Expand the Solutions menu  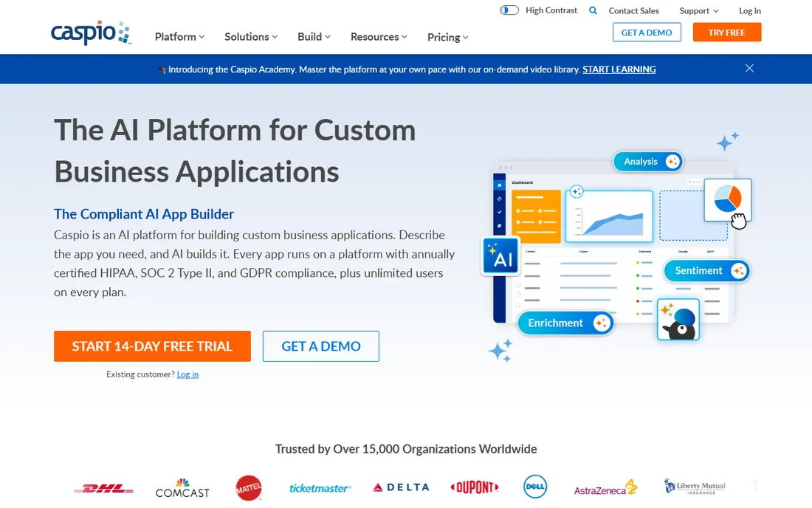pos(251,37)
